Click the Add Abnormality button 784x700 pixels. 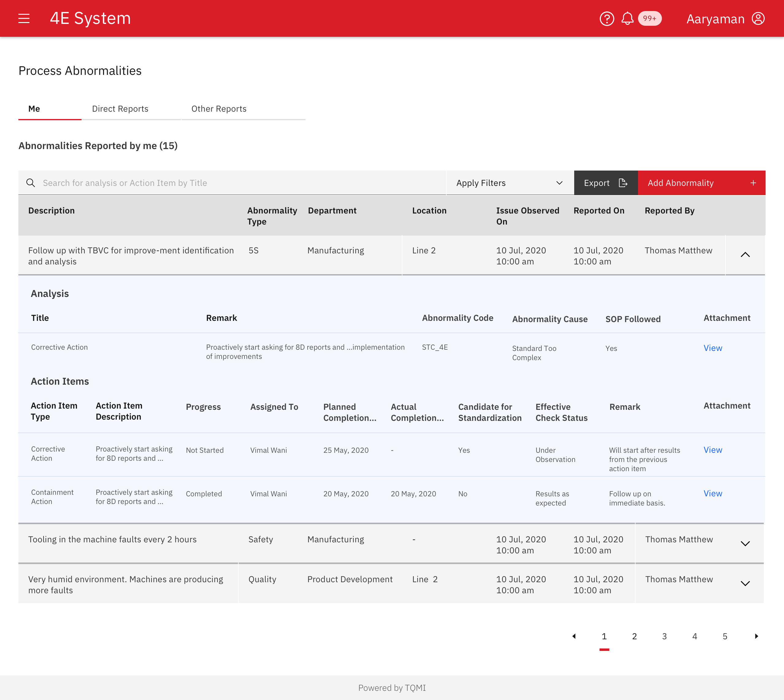pyautogui.click(x=701, y=183)
